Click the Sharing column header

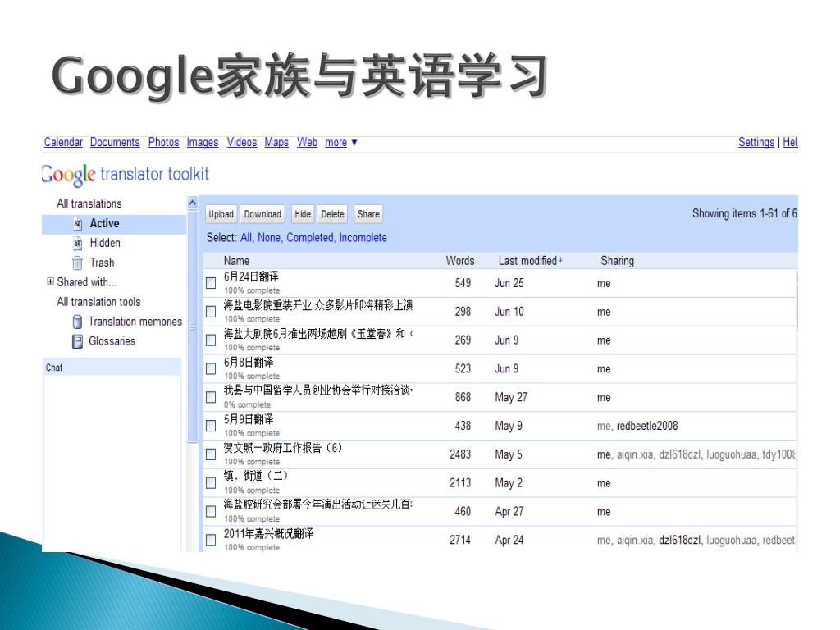(617, 261)
